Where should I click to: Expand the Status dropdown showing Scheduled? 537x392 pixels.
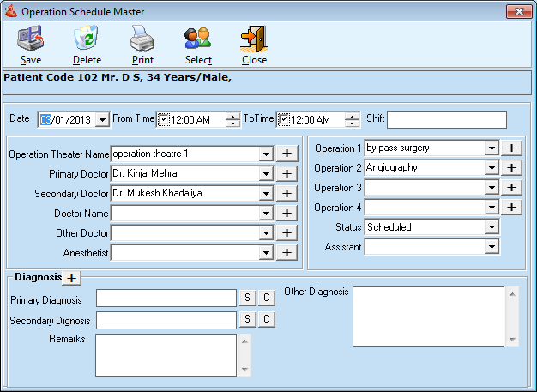492,227
